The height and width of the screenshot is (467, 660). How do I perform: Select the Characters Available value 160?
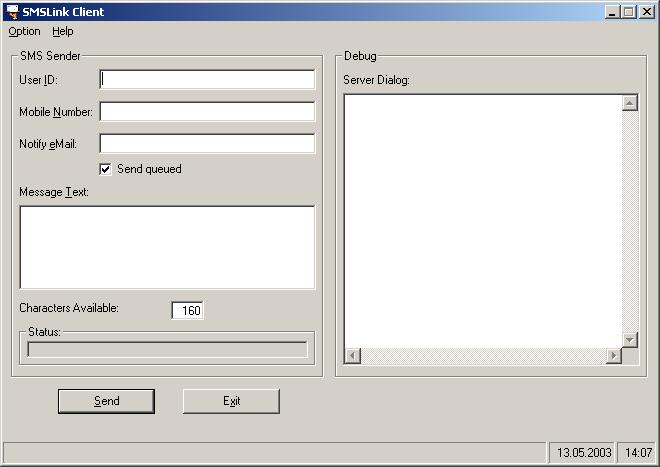[x=188, y=311]
